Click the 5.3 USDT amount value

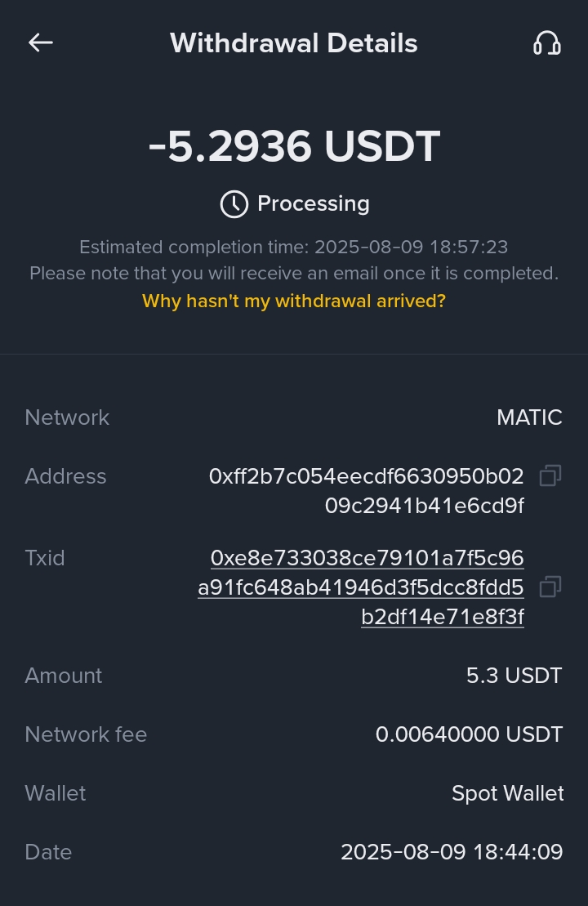tap(514, 676)
